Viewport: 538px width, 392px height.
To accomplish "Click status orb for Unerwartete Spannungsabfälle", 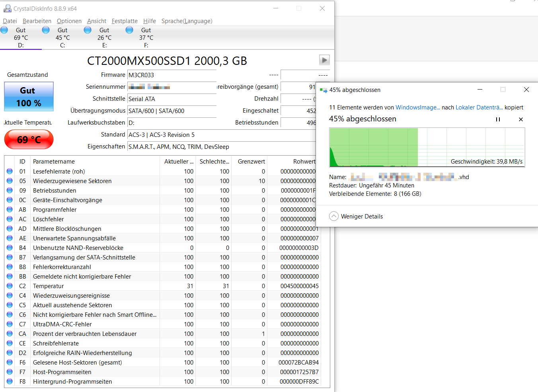I will (10, 238).
